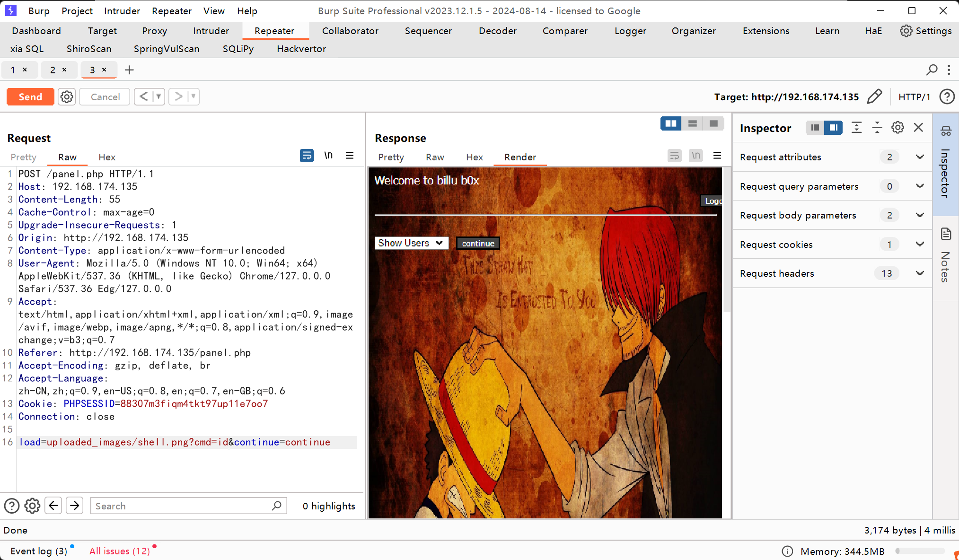Click continue button in rendered response

click(x=478, y=243)
